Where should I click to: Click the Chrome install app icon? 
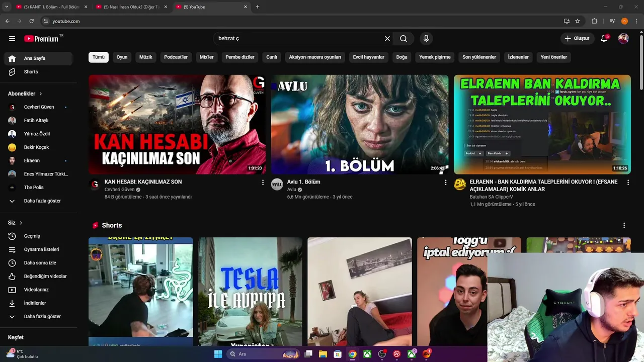point(567,21)
